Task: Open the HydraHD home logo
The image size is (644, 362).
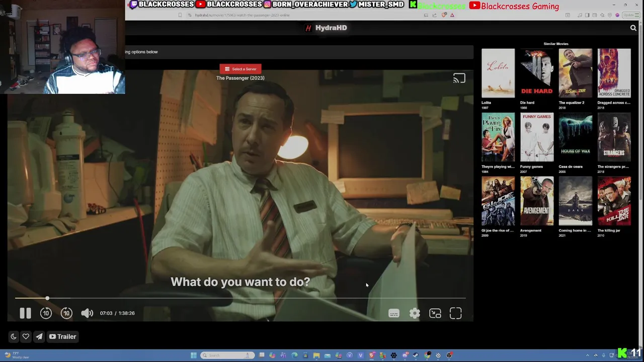Action: pyautogui.click(x=326, y=28)
